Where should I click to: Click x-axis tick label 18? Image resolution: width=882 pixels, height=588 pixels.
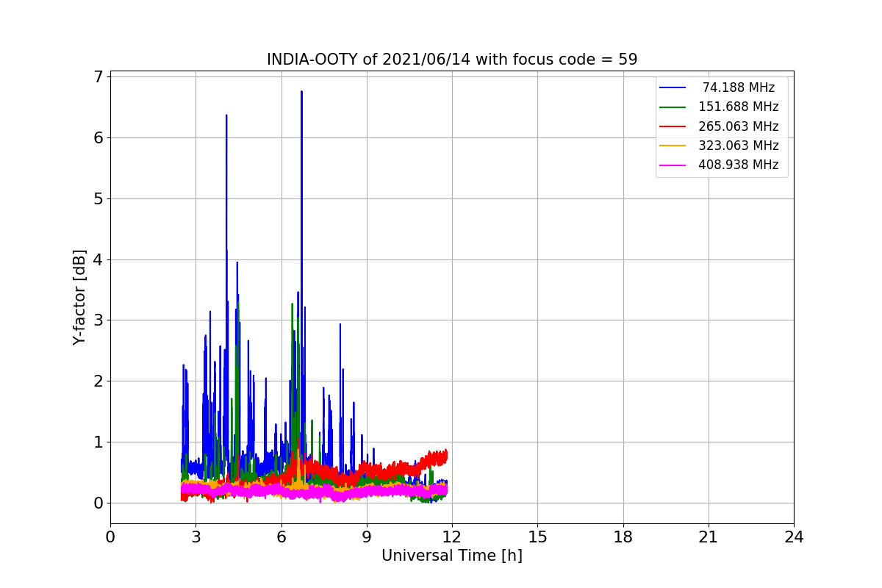point(623,537)
